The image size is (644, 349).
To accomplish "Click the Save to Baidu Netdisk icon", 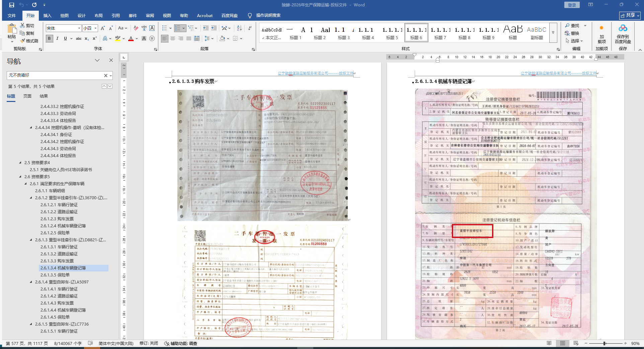I will [623, 28].
